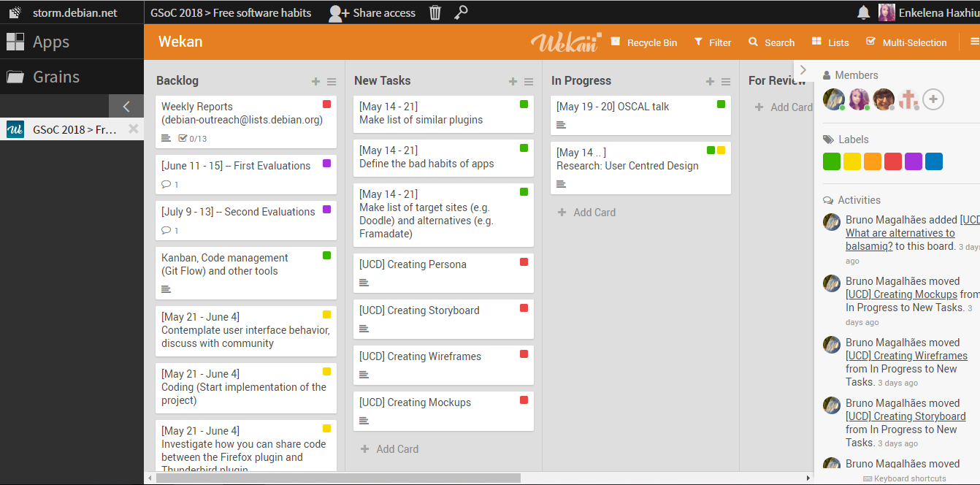Screen dimensions: 980x485
Task: Select the blue label swatch in Labels
Action: (934, 161)
